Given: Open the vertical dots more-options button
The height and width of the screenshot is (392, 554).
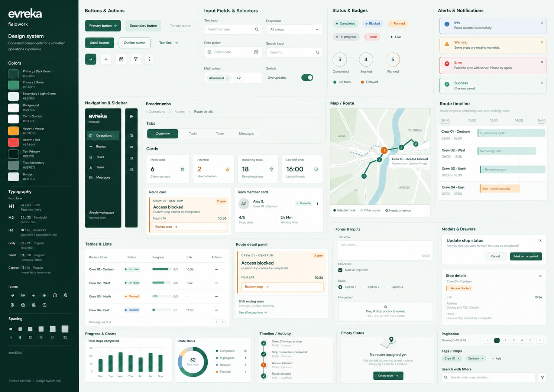Looking at the screenshot, I should point(149,59).
